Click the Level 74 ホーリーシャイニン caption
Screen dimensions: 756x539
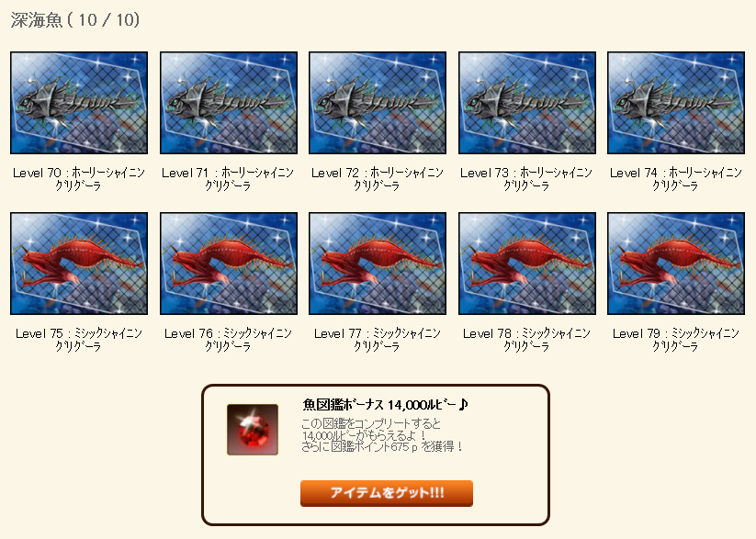click(x=676, y=179)
